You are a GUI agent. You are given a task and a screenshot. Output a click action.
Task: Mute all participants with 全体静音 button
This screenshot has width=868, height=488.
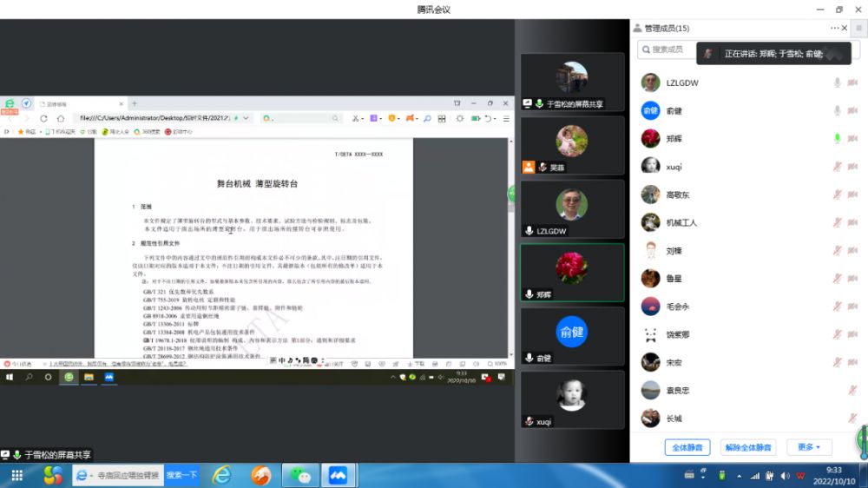coord(687,447)
